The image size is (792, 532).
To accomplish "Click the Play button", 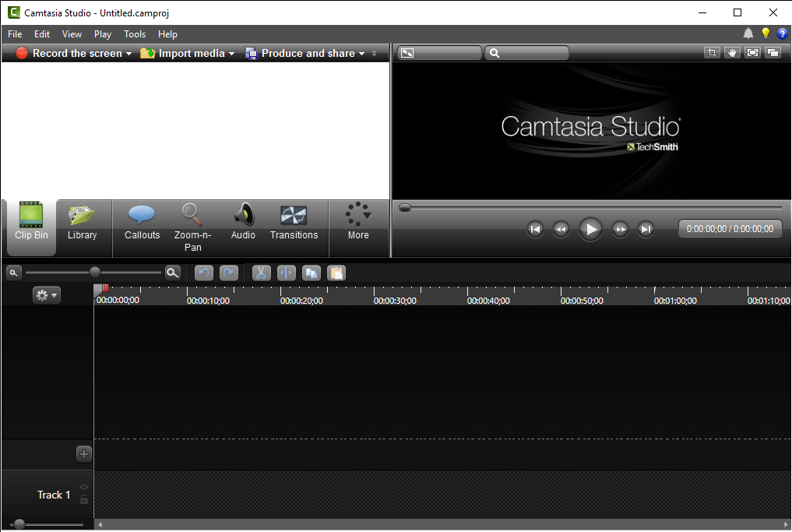I will [x=590, y=229].
